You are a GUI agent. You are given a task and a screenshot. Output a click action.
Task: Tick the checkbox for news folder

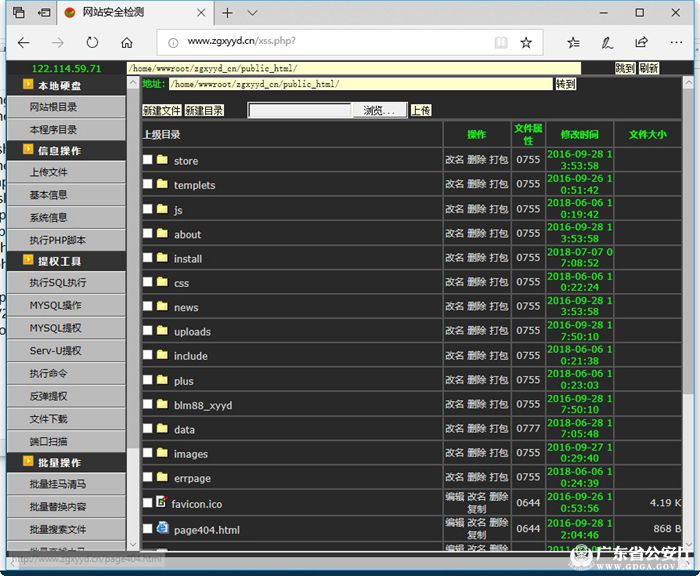[148, 306]
